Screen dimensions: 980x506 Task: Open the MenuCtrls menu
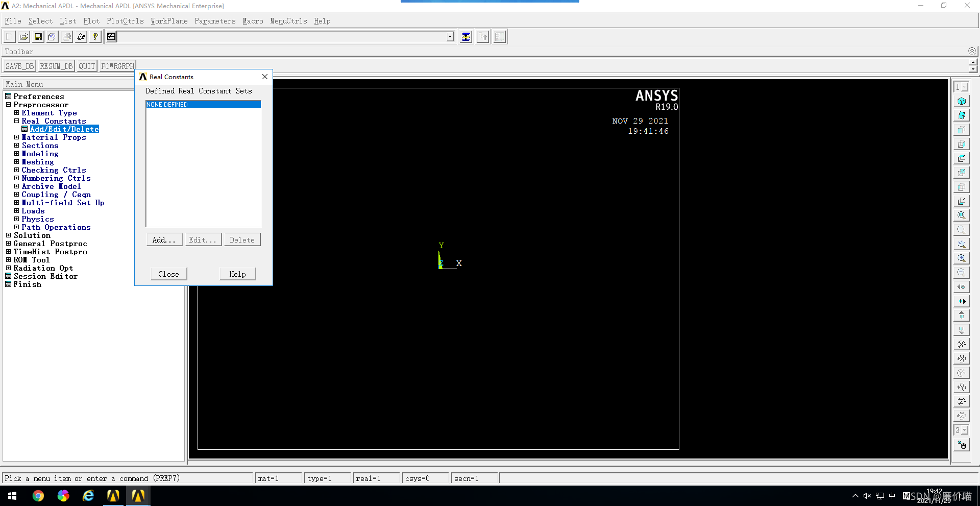coord(288,21)
